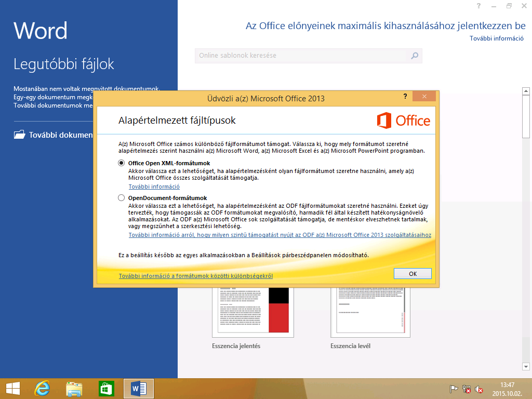Image resolution: width=532 pixels, height=399 pixels.
Task: Open További dokumentumok folder icon
Action: tap(19, 135)
